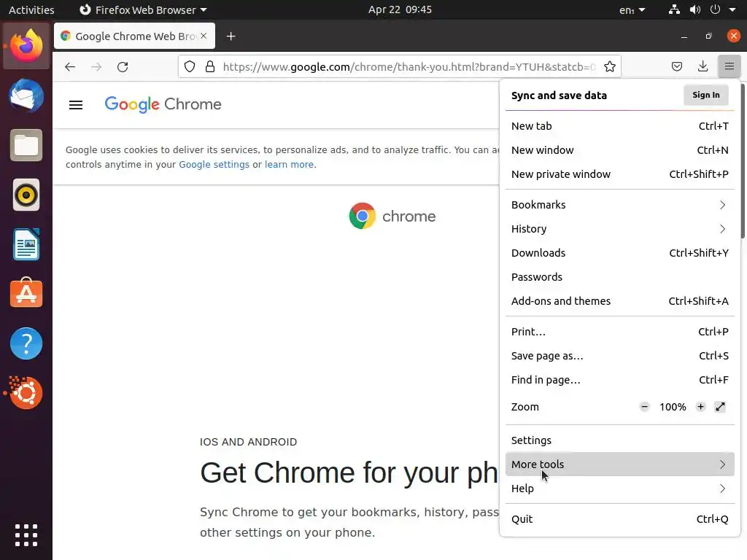Image resolution: width=747 pixels, height=560 pixels.
Task: Select the Google Chrome Web Browser tab
Action: point(134,36)
